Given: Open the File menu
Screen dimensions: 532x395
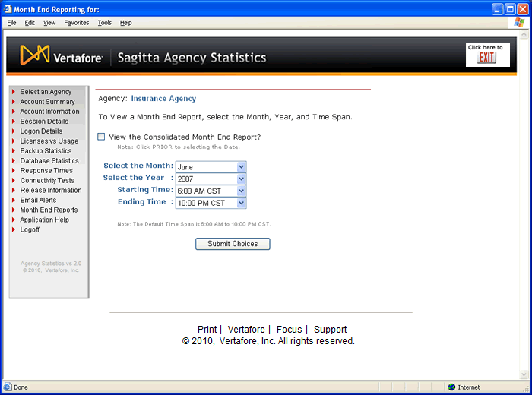Looking at the screenshot, I should click(11, 23).
